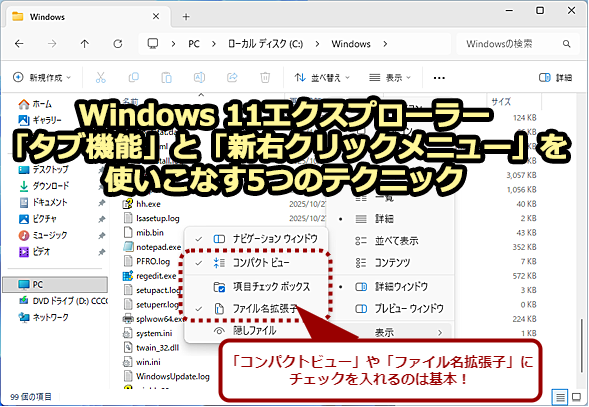
Task: Open ネットワーク in navigation pane
Action: point(44,318)
